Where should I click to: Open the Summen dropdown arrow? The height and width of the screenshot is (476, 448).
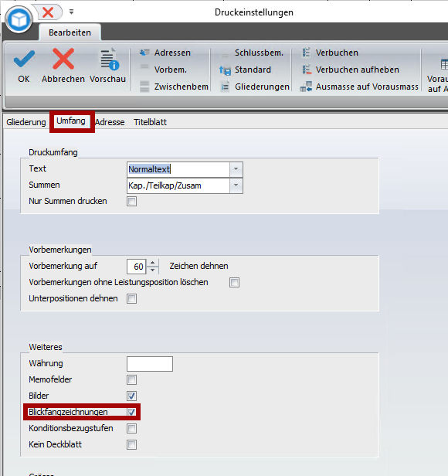click(x=236, y=185)
